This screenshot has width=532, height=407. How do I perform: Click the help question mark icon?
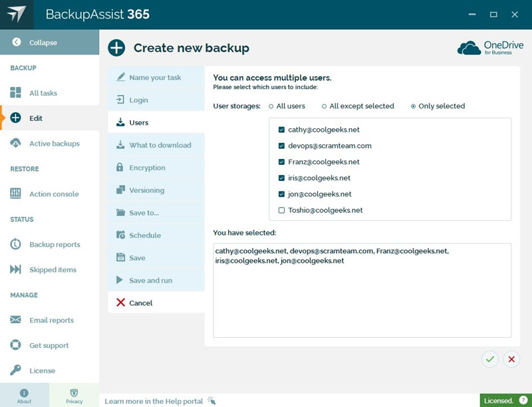pos(523,400)
